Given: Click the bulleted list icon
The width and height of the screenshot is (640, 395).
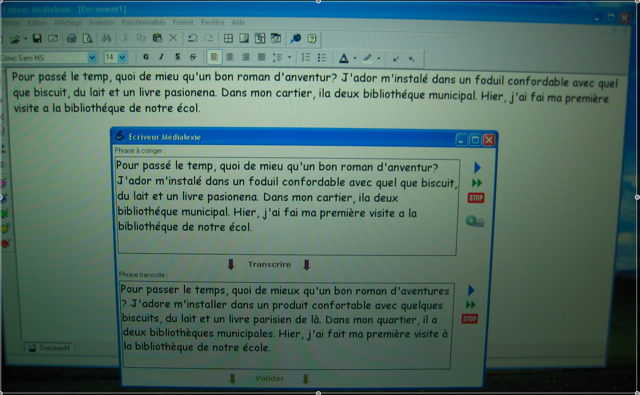Looking at the screenshot, I should (x=322, y=58).
